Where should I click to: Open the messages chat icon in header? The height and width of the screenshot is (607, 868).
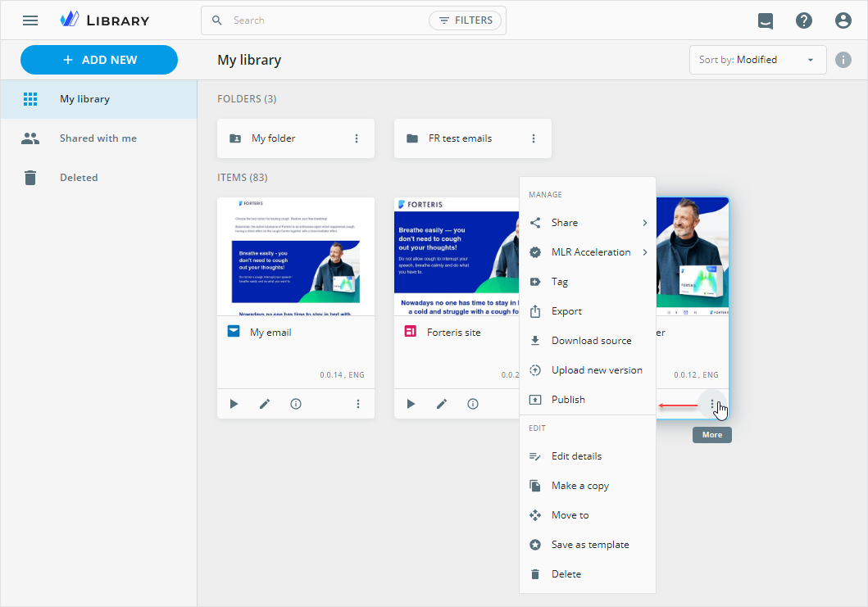(765, 21)
